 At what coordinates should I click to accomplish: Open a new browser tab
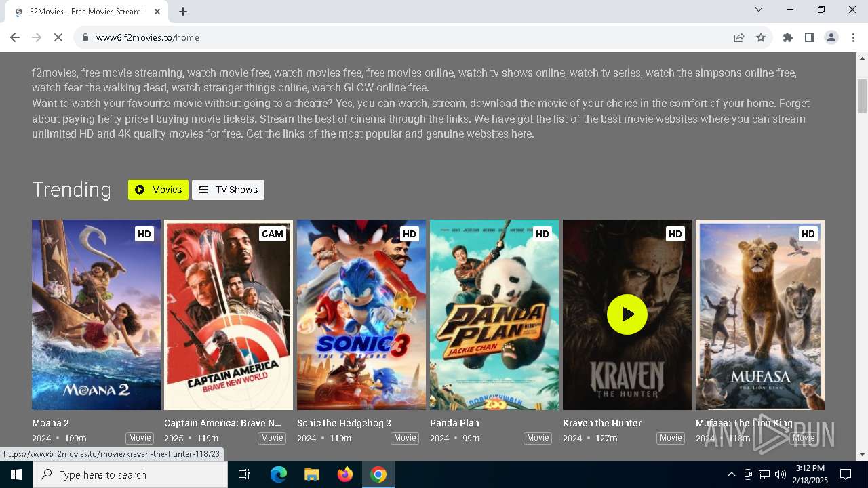point(183,12)
